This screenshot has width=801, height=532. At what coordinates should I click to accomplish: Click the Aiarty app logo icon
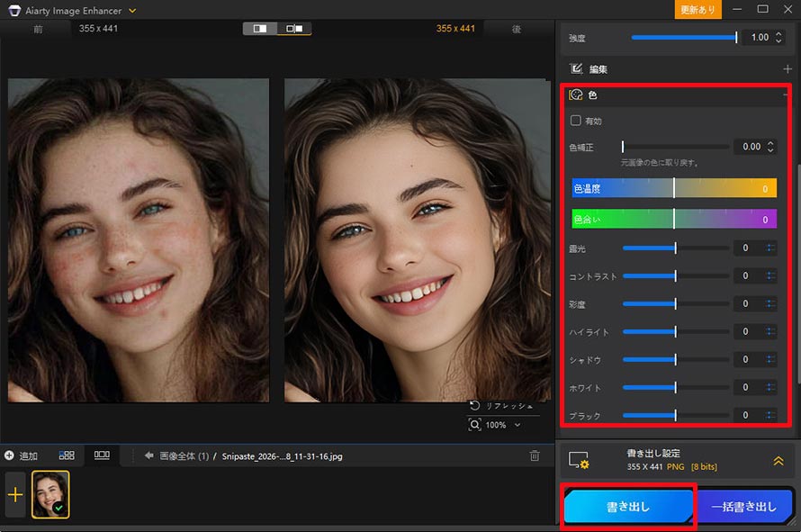pyautogui.click(x=14, y=10)
